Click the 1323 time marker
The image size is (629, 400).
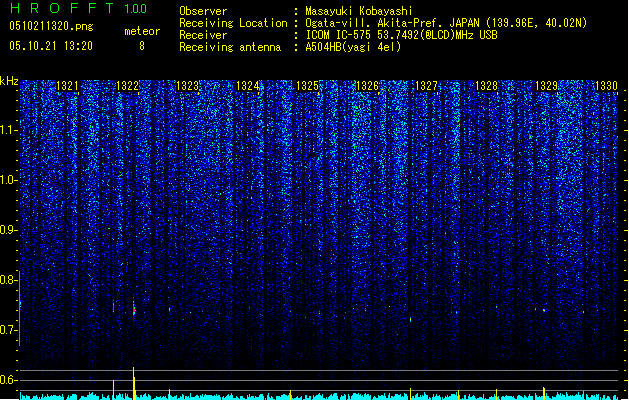pos(187,86)
